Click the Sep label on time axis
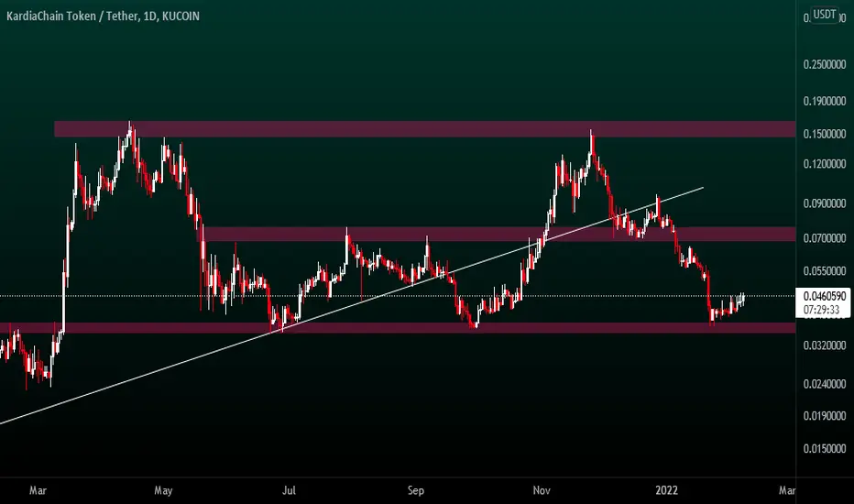 416,490
